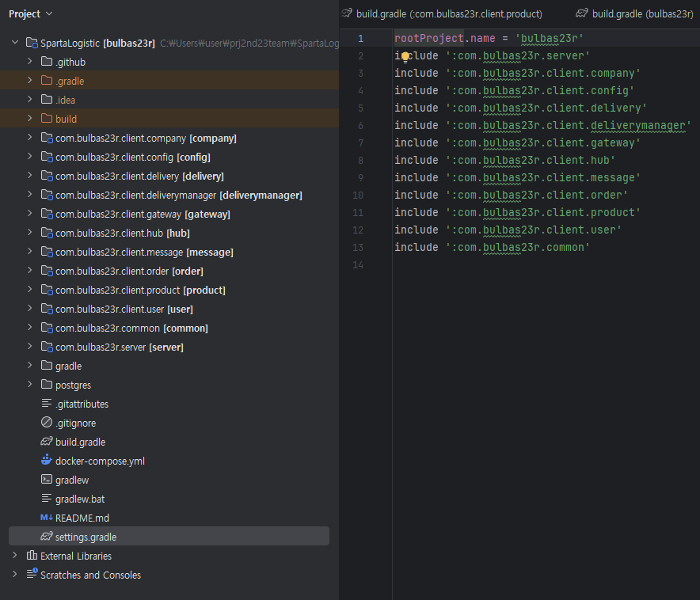Open the Project view dropdown

30,13
